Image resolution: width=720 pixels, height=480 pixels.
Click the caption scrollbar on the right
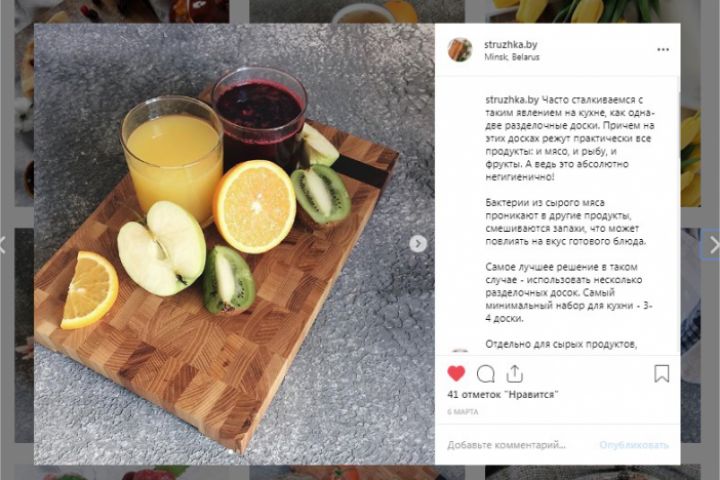tap(678, 216)
